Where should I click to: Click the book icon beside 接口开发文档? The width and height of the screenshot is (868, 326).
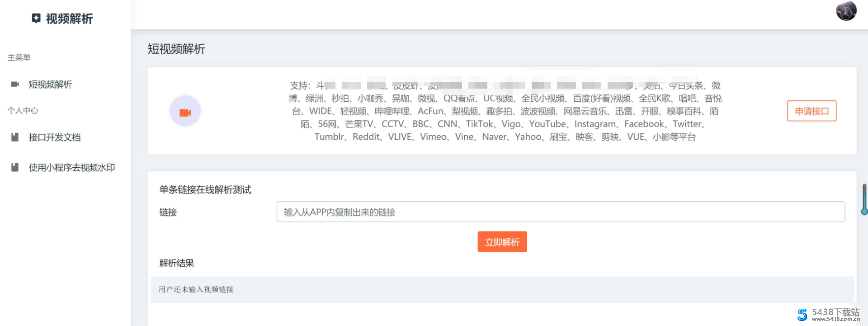point(15,137)
